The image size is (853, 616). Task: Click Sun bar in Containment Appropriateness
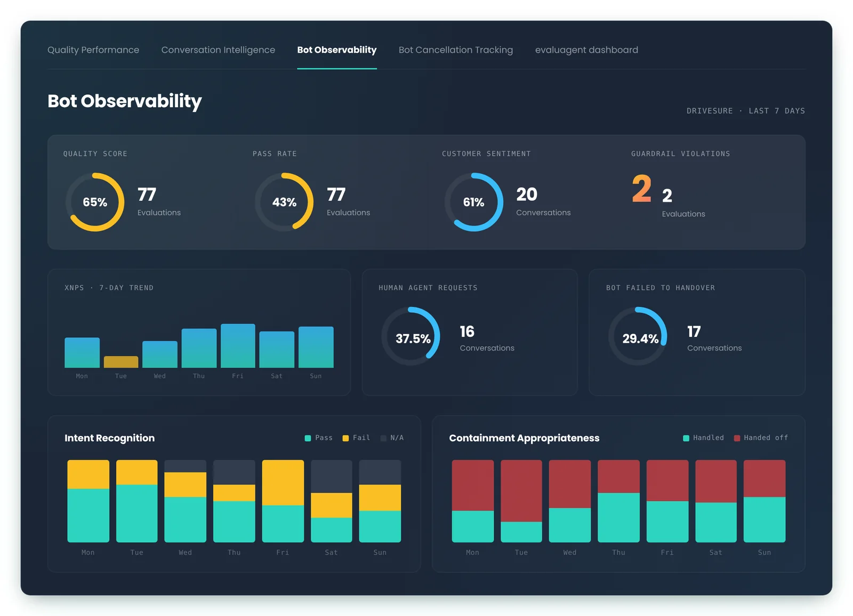coord(765,501)
